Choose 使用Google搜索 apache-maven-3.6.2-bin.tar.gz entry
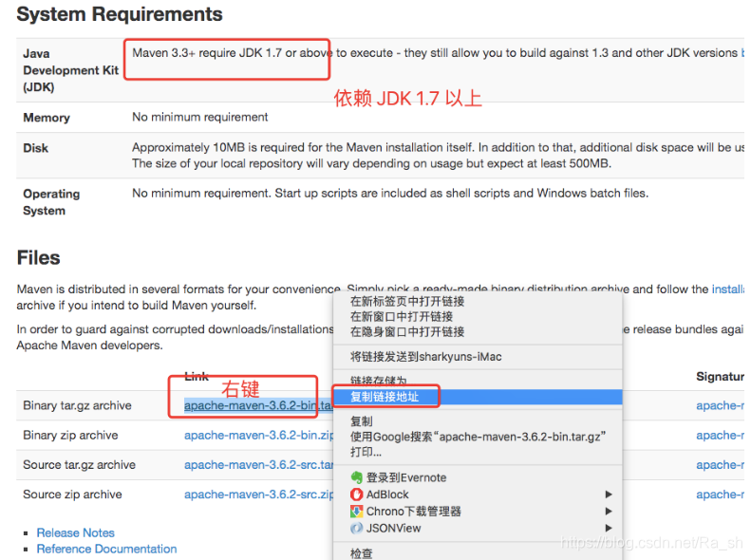Viewport: 751px width, 560px height. pos(478,437)
